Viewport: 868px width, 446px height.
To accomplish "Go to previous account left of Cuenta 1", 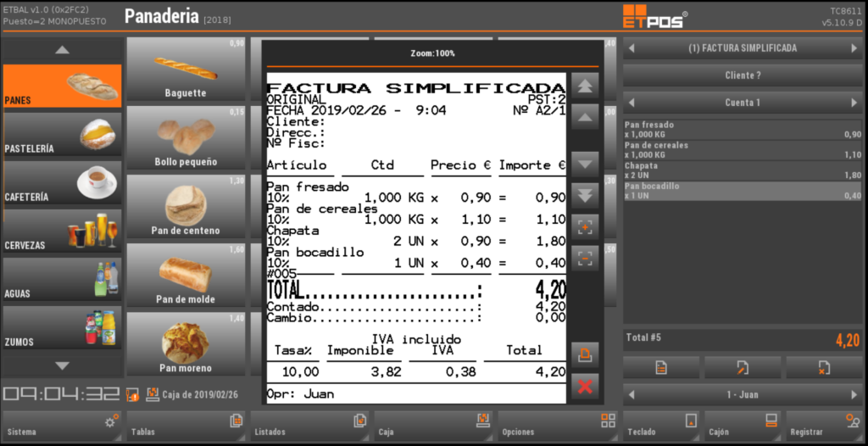I will (632, 103).
